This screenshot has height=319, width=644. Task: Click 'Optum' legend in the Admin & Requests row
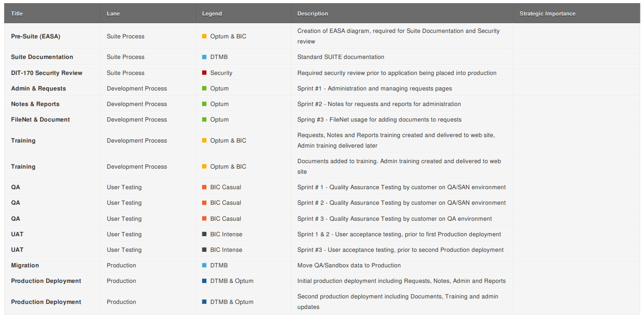[x=220, y=88]
